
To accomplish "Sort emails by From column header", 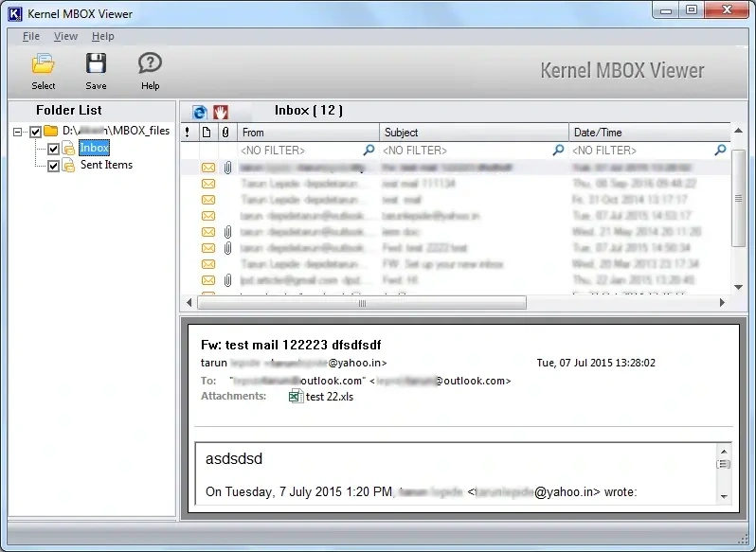I will pyautogui.click(x=309, y=133).
